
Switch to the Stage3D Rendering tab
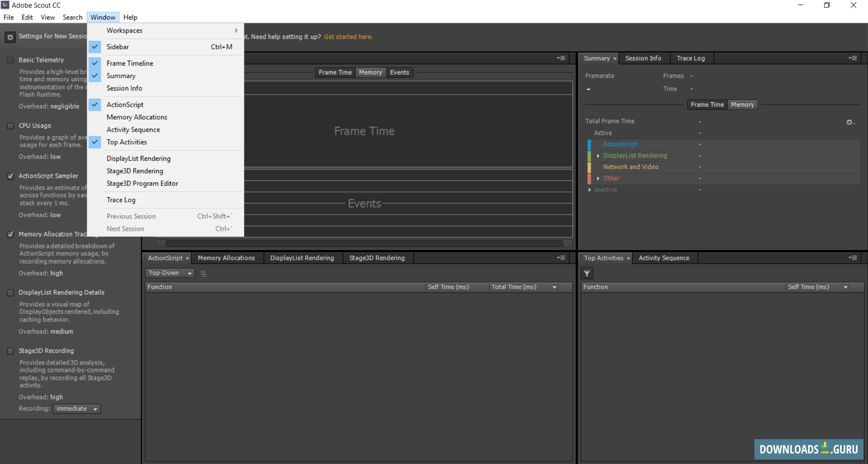(377, 258)
